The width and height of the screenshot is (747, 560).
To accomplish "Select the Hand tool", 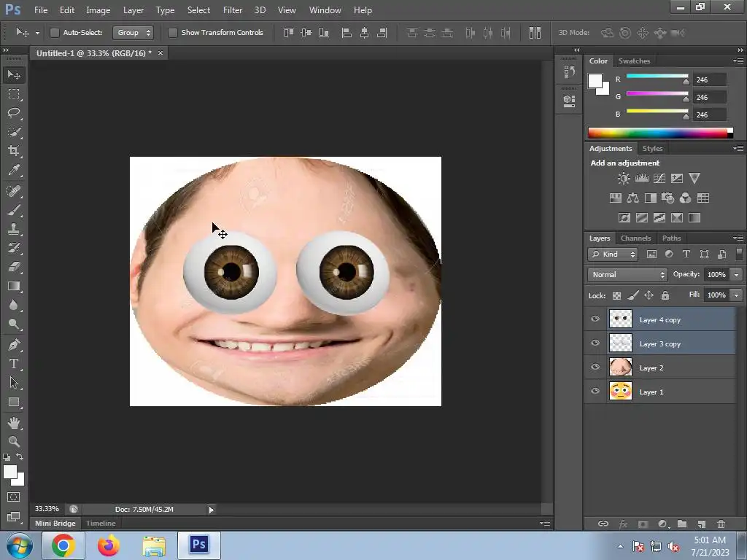I will click(14, 422).
